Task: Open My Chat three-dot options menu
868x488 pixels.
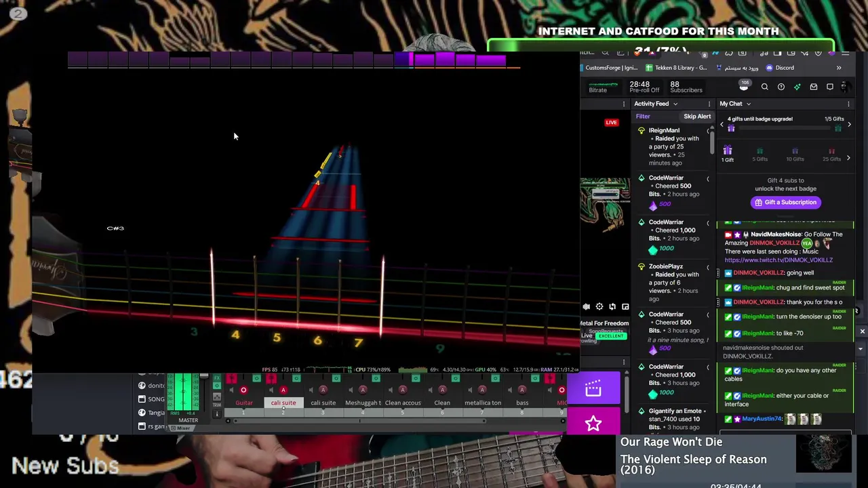Action: (x=848, y=104)
